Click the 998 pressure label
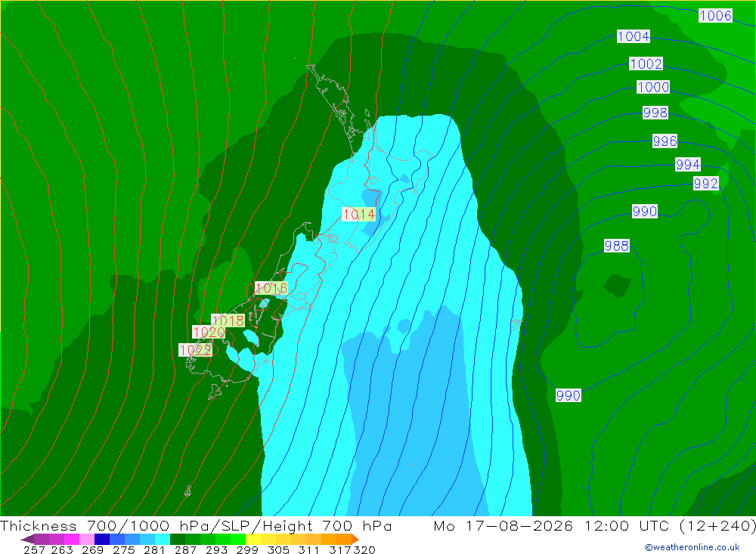Screen dimensions: 756x554 [655, 113]
